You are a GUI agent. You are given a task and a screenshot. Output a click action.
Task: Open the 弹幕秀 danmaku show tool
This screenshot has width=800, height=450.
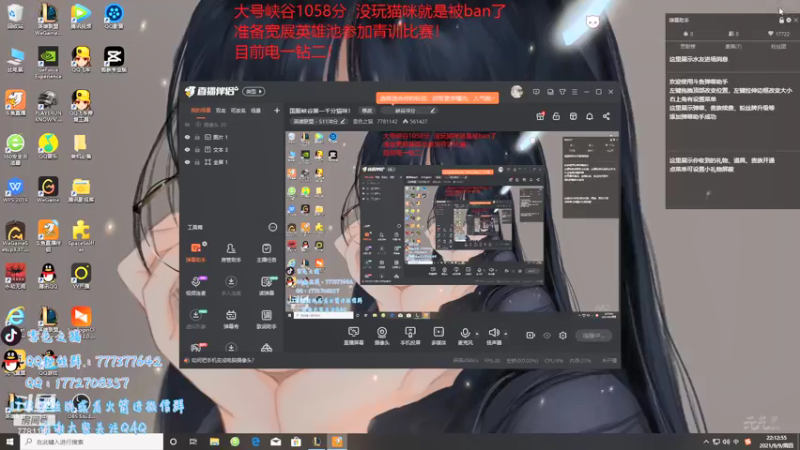[x=231, y=319]
